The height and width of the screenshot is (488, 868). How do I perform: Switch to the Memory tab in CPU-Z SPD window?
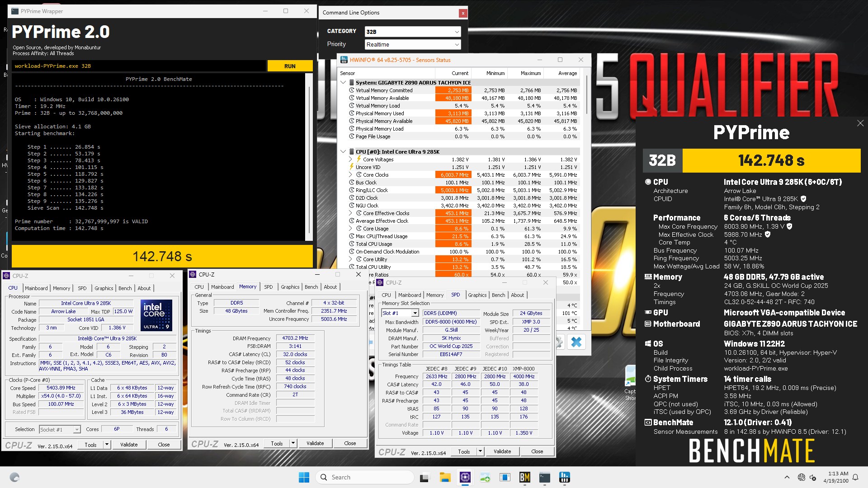(x=435, y=295)
